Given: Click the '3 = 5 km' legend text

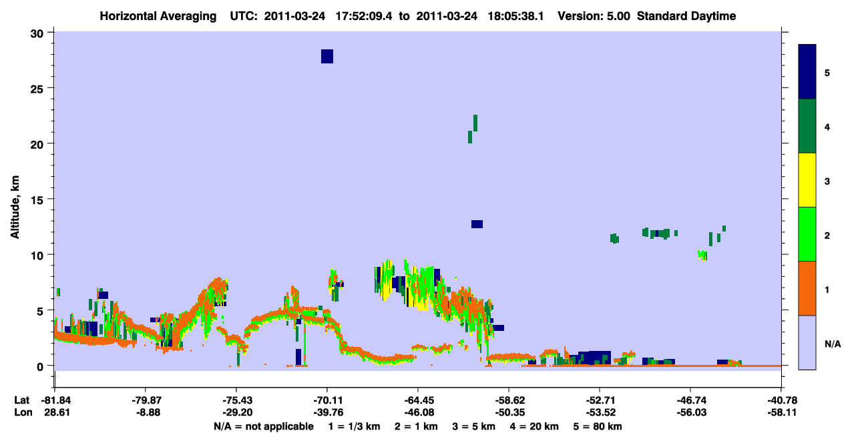Looking at the screenshot, I should pos(473,426).
